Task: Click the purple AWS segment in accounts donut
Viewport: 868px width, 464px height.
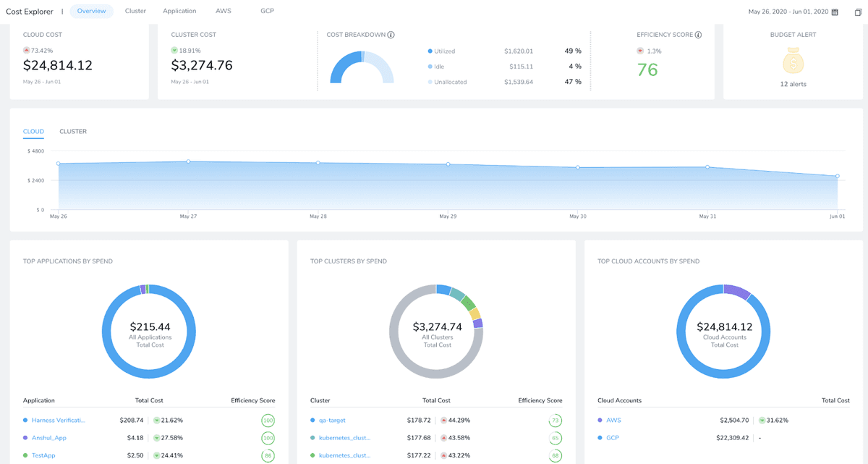Action: tap(737, 292)
